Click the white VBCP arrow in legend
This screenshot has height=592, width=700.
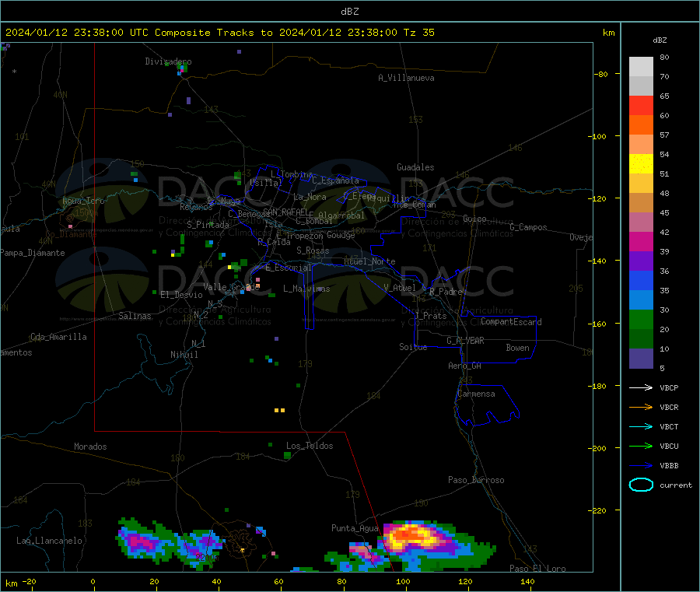(641, 387)
